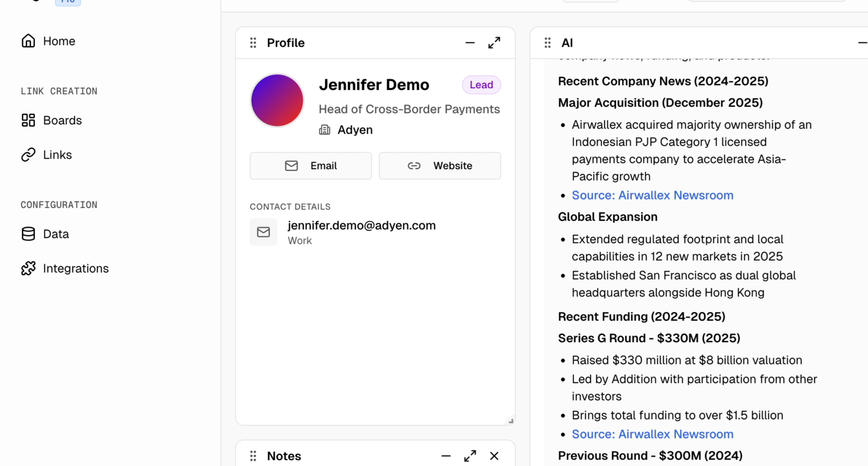Grab the AI panel drag handle

tap(547, 43)
